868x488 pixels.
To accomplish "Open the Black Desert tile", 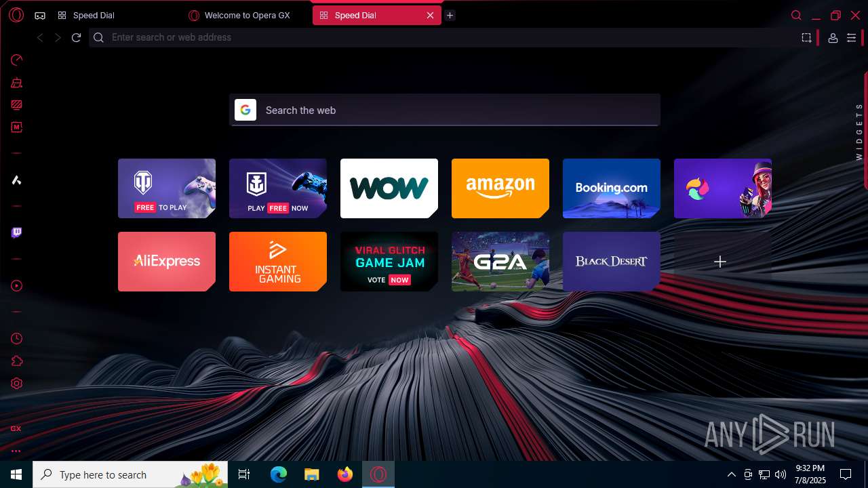I will 612,262.
